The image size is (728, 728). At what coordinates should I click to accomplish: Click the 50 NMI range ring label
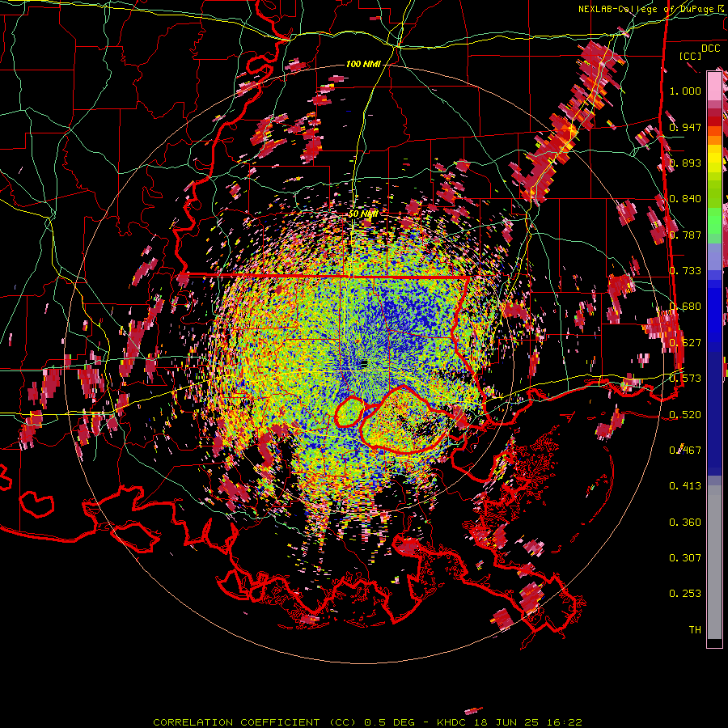click(363, 214)
